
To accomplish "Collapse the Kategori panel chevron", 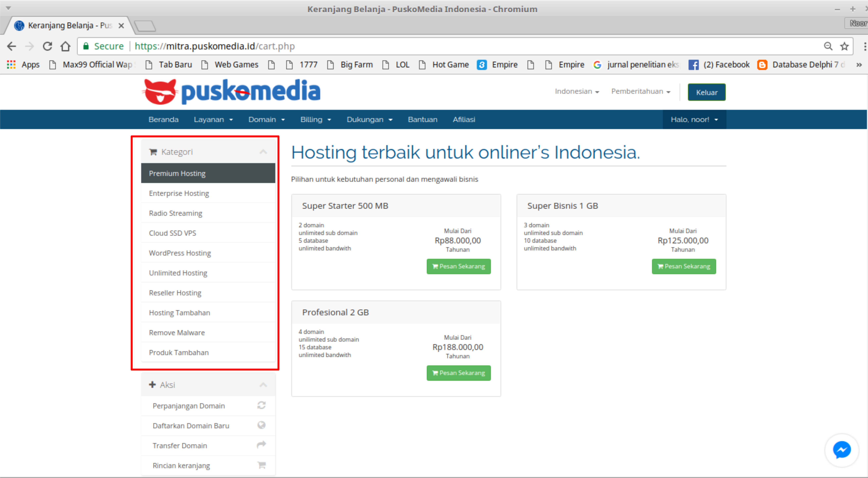I will pyautogui.click(x=263, y=152).
